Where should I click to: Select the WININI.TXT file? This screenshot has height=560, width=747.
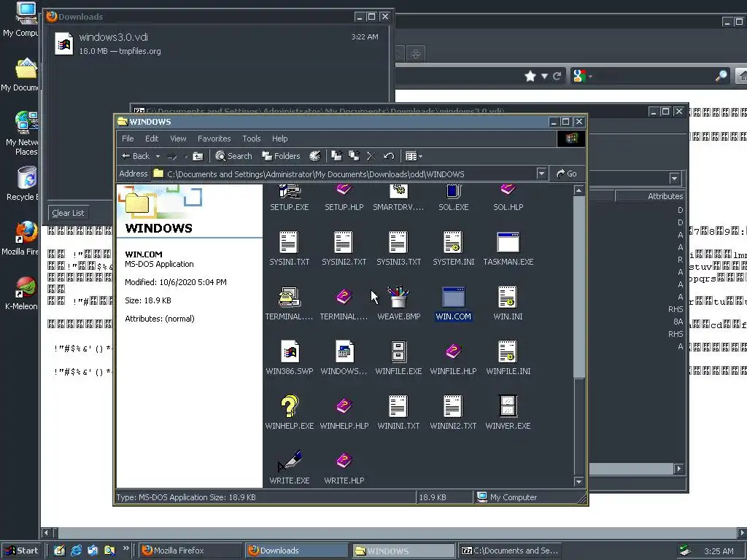point(399,413)
